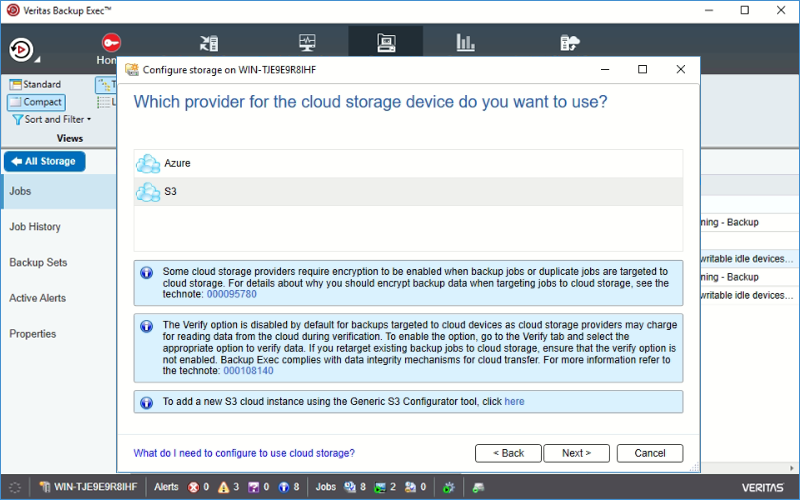This screenshot has width=800, height=500.
Task: Select the S3 cloud provider
Action: (408, 192)
